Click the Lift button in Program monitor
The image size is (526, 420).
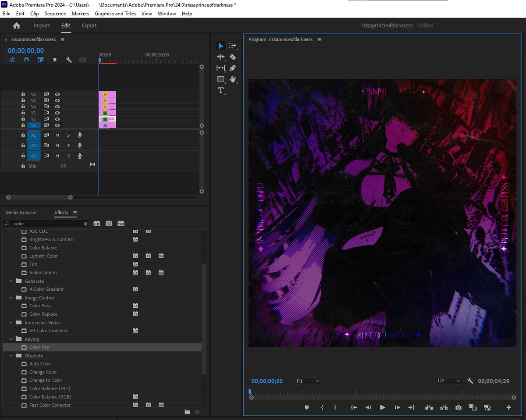click(429, 407)
